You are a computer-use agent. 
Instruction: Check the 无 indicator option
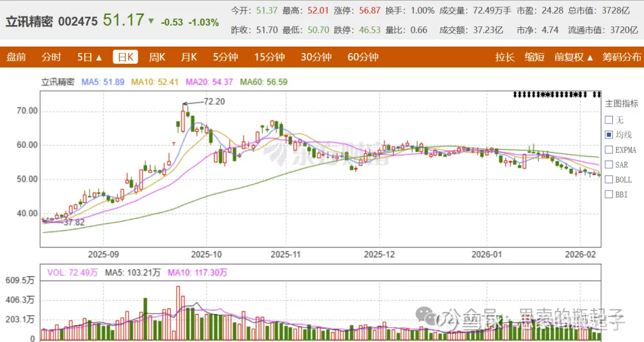click(609, 120)
